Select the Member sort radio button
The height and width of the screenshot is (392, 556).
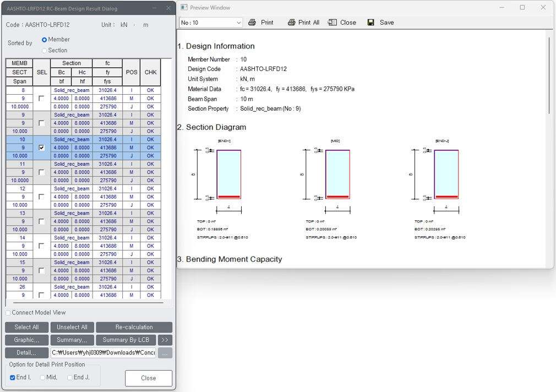tap(45, 40)
